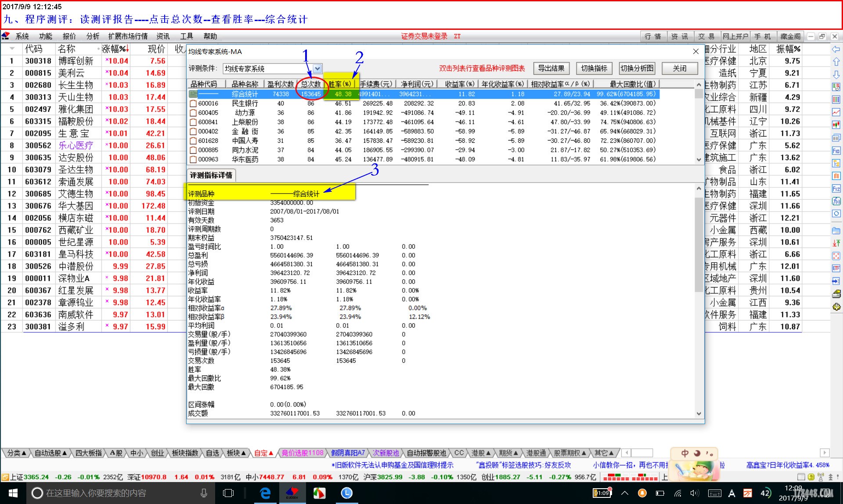
Task: Tick checkbox for 000885 同力水泥 row
Action: click(x=193, y=150)
